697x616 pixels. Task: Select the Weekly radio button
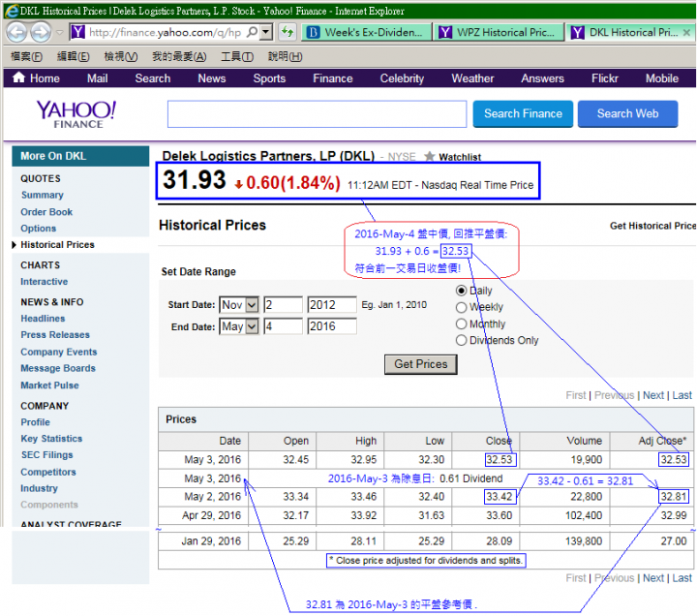[461, 307]
